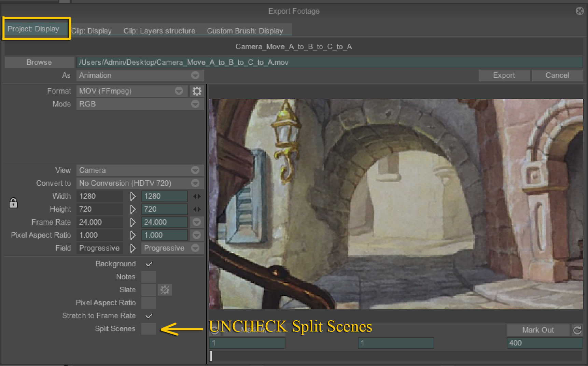
Task: Switch to the Clip: Display tab
Action: pyautogui.click(x=92, y=31)
